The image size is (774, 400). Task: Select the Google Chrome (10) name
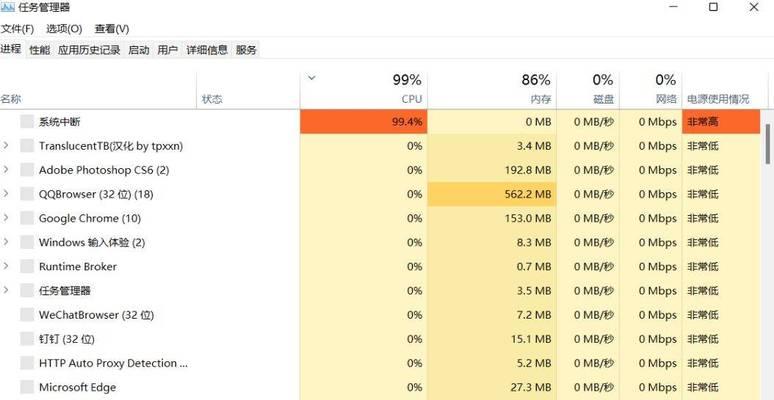(90, 218)
